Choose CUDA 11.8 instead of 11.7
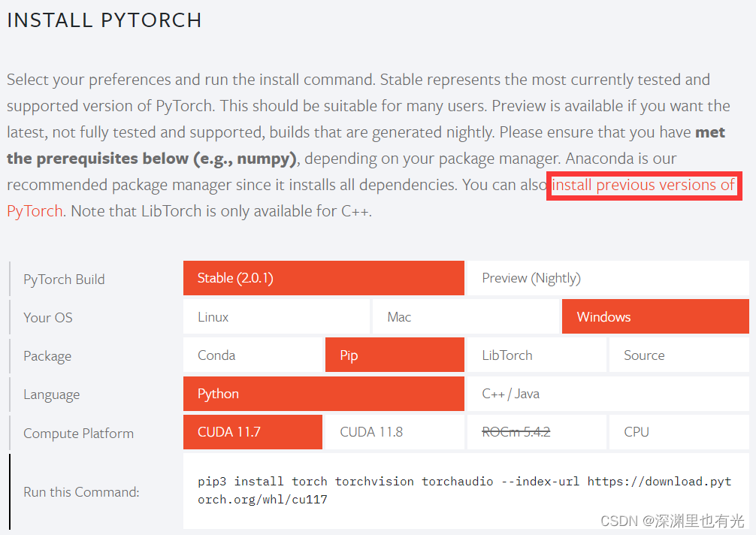 [395, 431]
